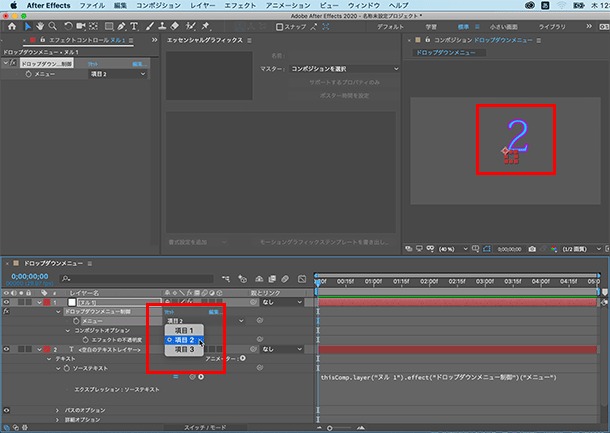
Task: Choose 項目 3 in the popup menu
Action: pyautogui.click(x=184, y=349)
